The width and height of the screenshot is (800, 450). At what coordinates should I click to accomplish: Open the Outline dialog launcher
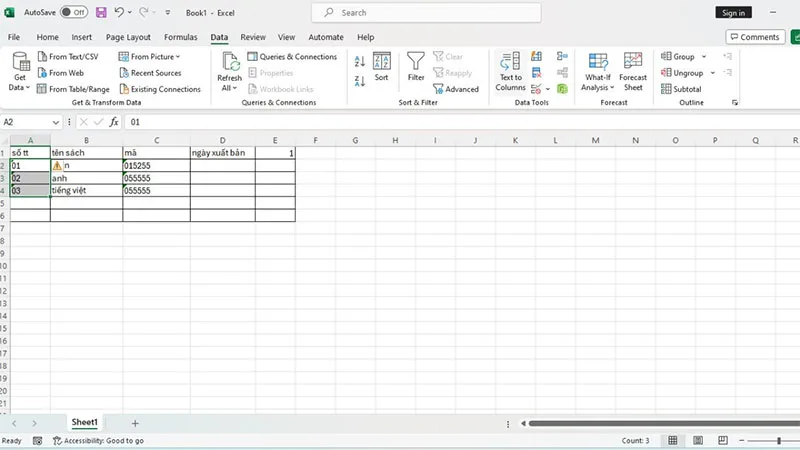point(735,103)
